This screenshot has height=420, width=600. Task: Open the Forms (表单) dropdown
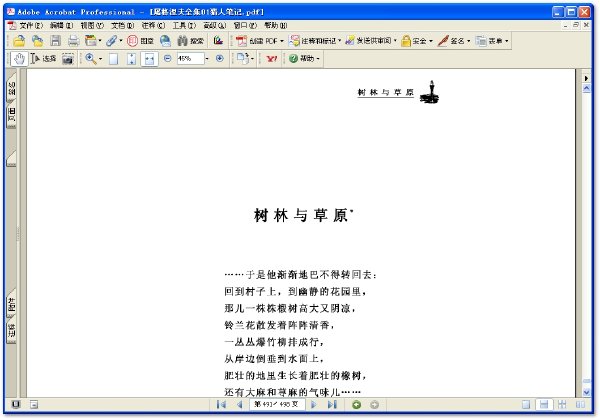click(492, 41)
